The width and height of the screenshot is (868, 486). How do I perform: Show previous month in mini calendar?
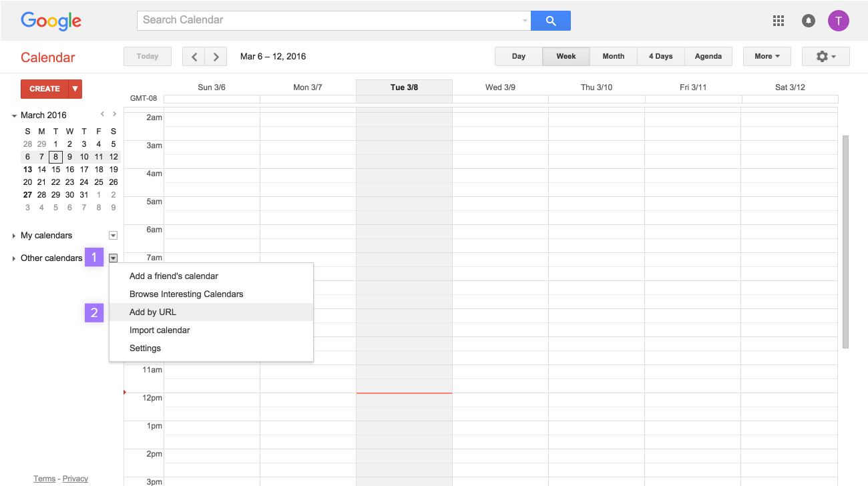pos(102,114)
